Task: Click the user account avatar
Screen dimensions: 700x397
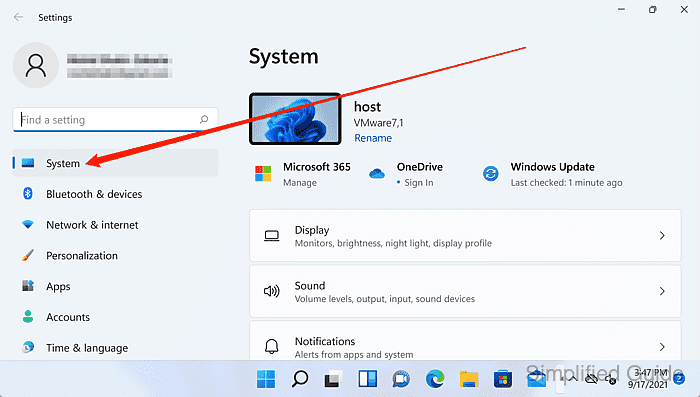Action: 36,65
